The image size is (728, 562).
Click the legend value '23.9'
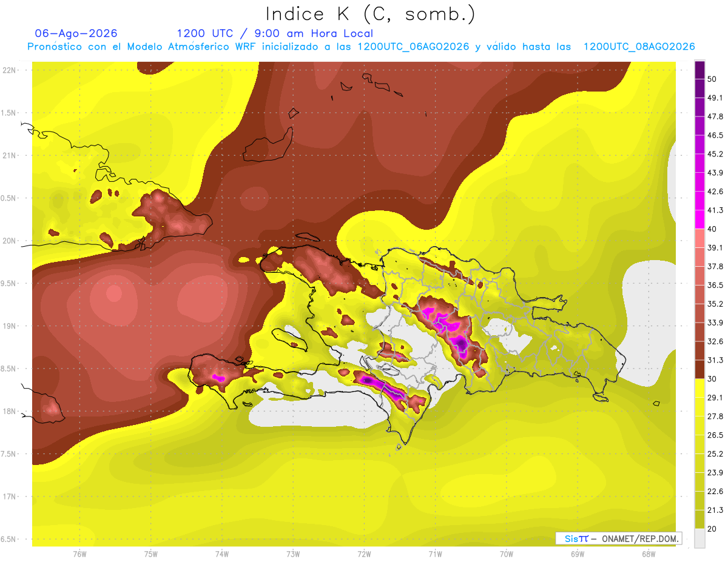pos(715,473)
